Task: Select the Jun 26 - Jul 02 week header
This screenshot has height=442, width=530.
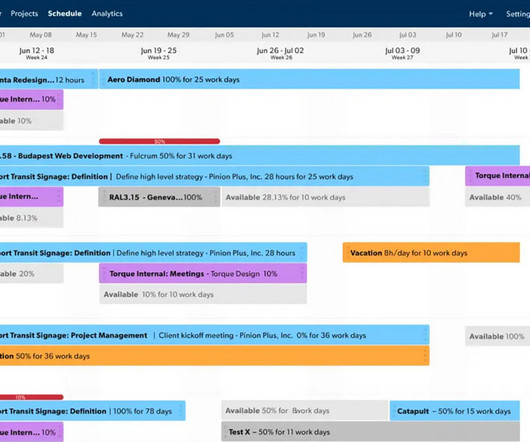Action: click(280, 53)
